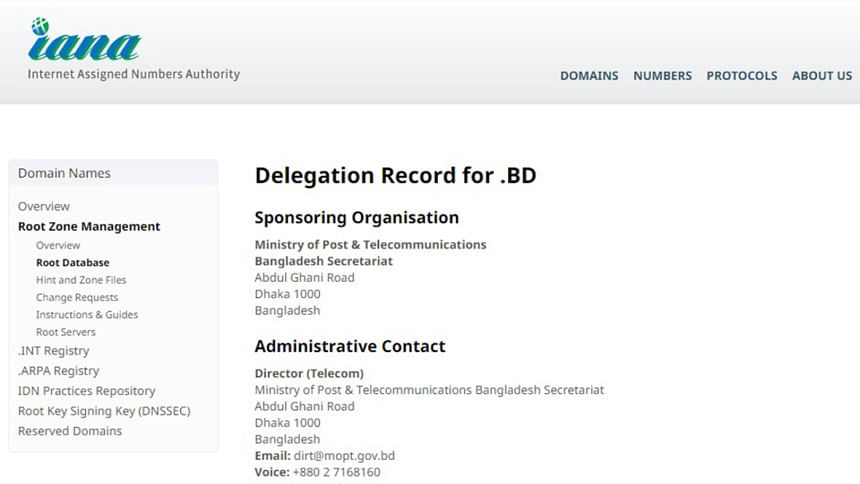
Task: Open Root Servers sub-item
Action: 66,332
